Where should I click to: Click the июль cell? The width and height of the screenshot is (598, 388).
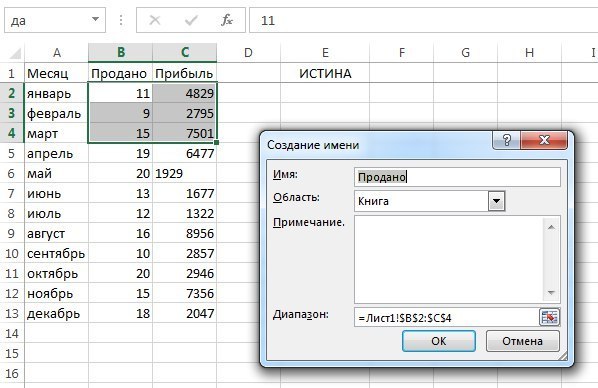(x=56, y=213)
